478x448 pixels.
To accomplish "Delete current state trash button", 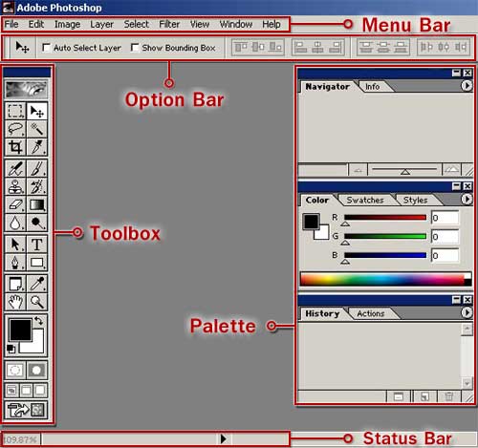I will 448,396.
